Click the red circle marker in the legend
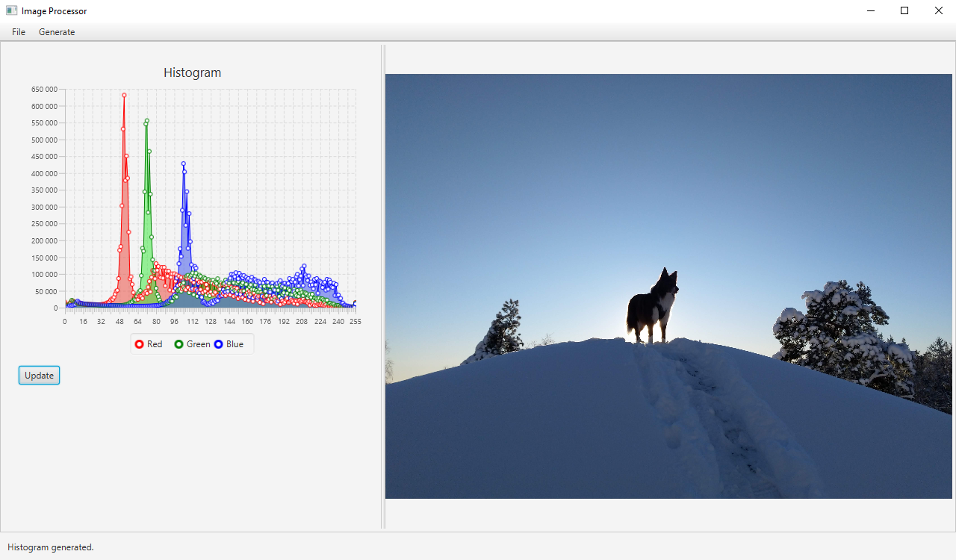Screen dimensions: 956x560 pos(138,344)
